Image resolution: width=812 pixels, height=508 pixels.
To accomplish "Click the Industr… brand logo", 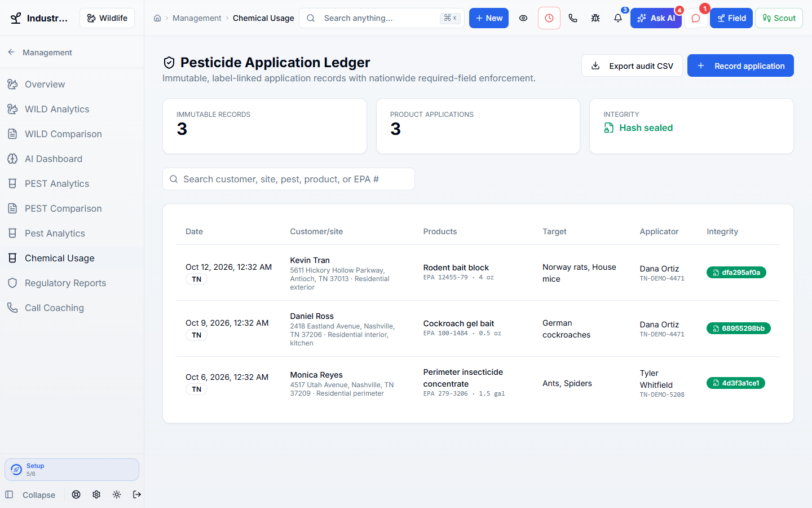I will (x=39, y=18).
